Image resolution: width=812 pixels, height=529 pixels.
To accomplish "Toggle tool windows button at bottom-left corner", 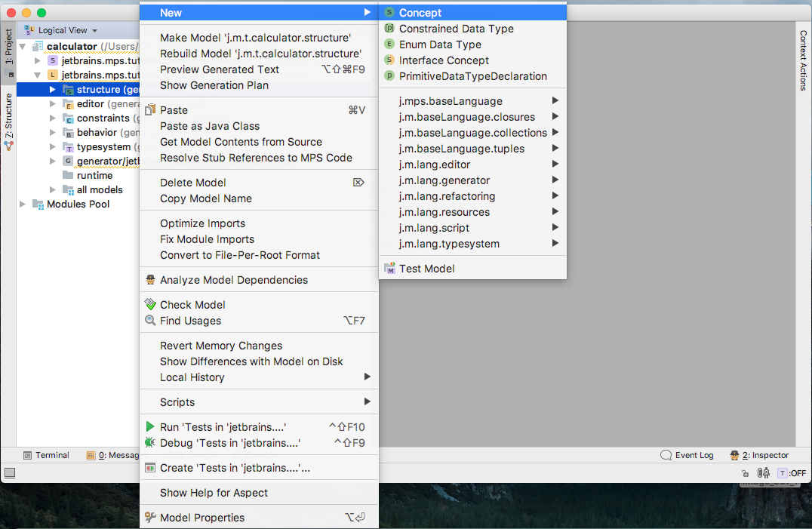I will click(x=10, y=472).
